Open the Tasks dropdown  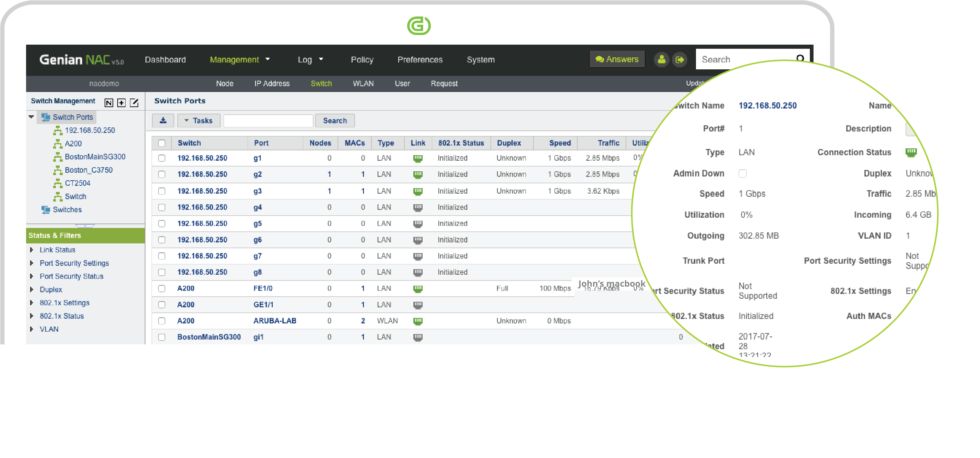coord(199,120)
